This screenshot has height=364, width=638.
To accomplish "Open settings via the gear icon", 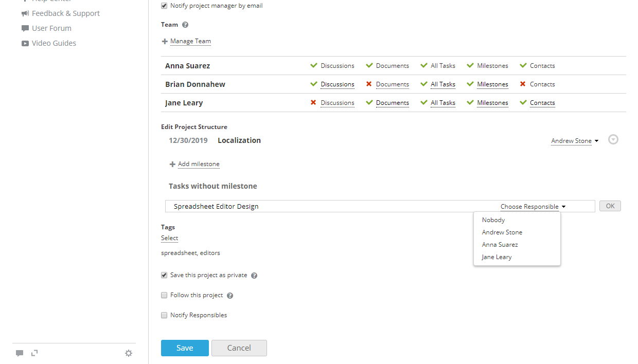I will pos(129,353).
